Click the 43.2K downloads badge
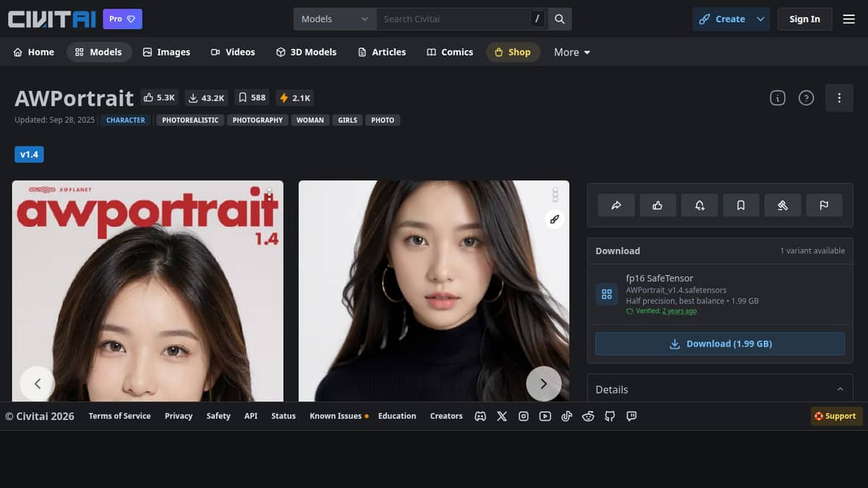This screenshot has height=488, width=868. coord(207,98)
